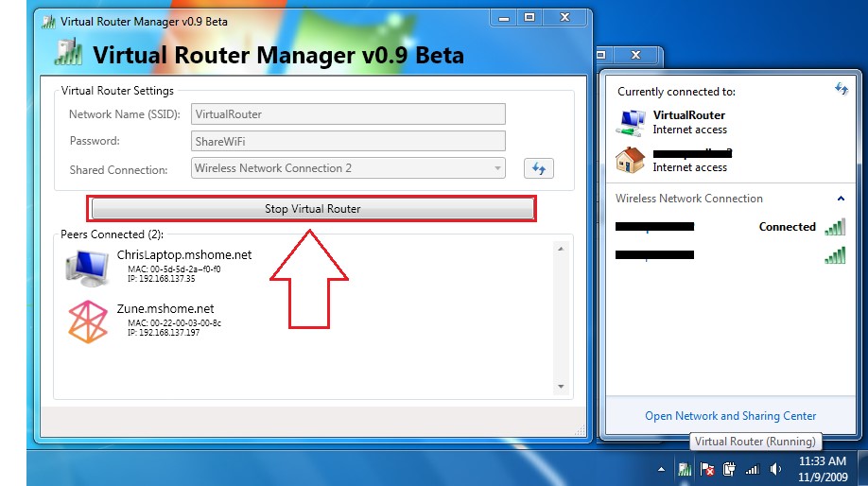Click the Password field showing ShareWiFi
Screen dimensions: 868x486
pos(348,141)
